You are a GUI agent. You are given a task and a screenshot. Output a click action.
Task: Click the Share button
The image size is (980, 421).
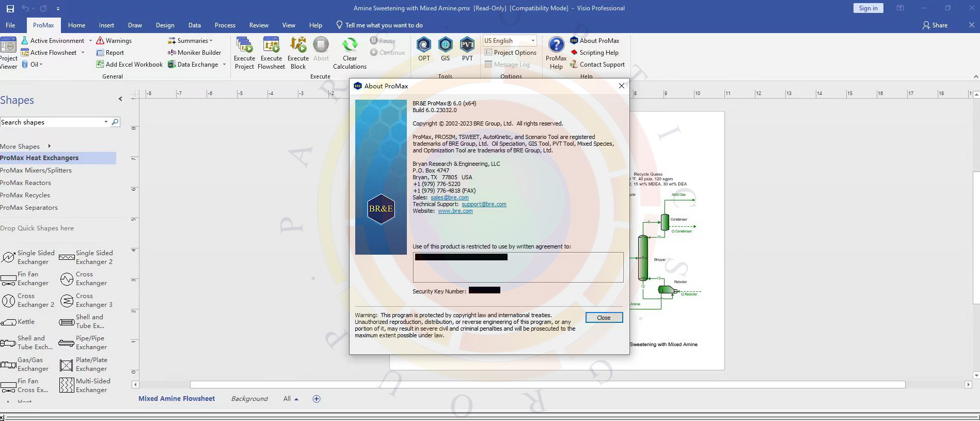click(x=935, y=25)
